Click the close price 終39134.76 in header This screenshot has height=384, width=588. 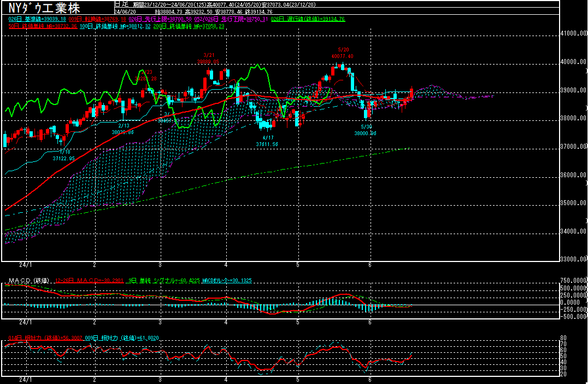click(x=258, y=12)
